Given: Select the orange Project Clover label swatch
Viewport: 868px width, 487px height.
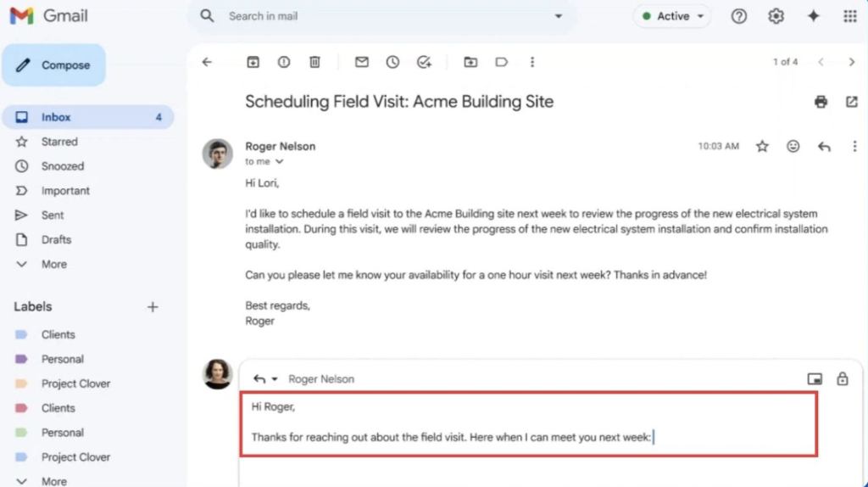Looking at the screenshot, I should tap(22, 383).
